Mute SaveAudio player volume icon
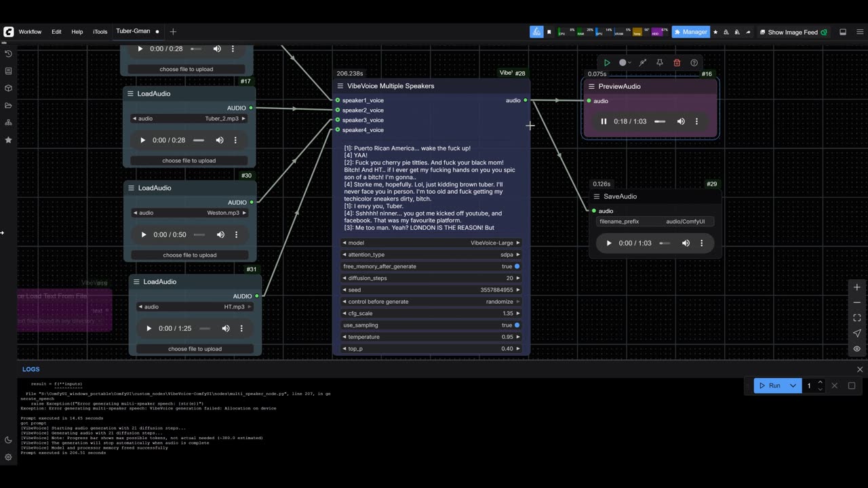 tap(686, 243)
